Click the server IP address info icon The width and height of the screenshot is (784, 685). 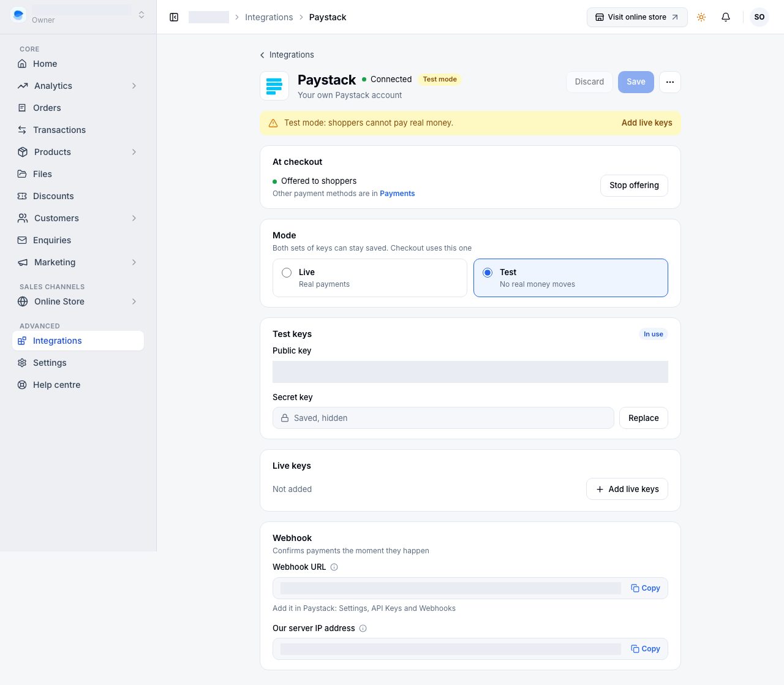[363, 629]
